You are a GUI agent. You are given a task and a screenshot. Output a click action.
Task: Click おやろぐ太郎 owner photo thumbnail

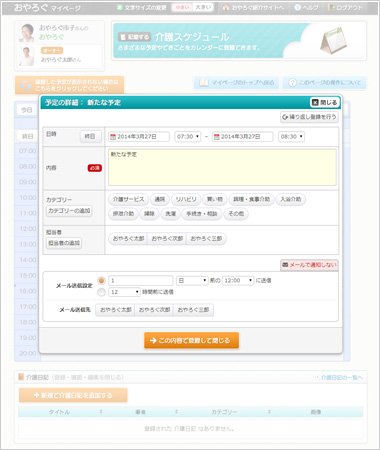(x=26, y=56)
